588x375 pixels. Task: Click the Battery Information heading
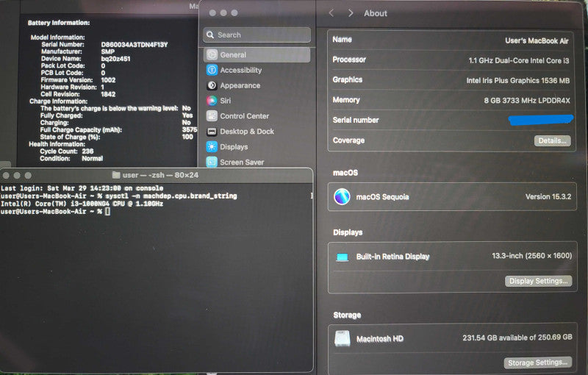[59, 23]
